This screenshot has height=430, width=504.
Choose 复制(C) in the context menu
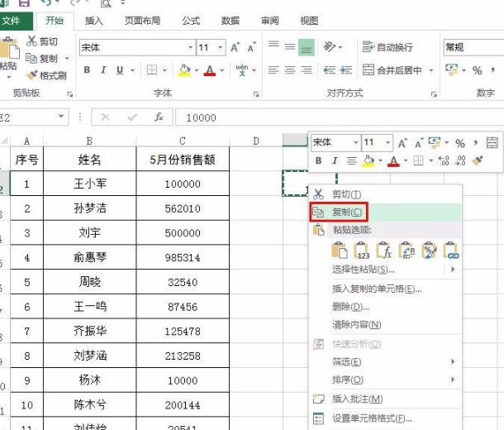(385, 212)
